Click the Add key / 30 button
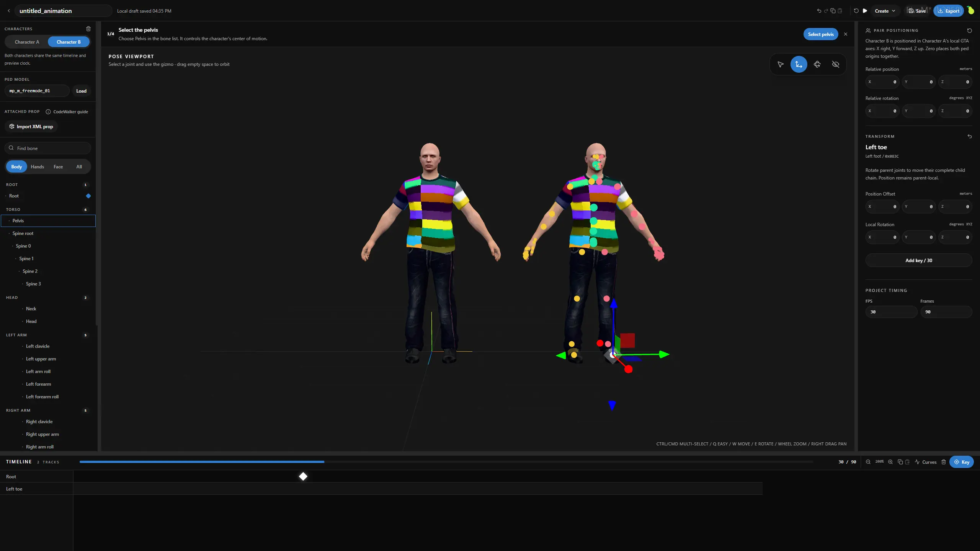This screenshot has width=980, height=551. [918, 261]
